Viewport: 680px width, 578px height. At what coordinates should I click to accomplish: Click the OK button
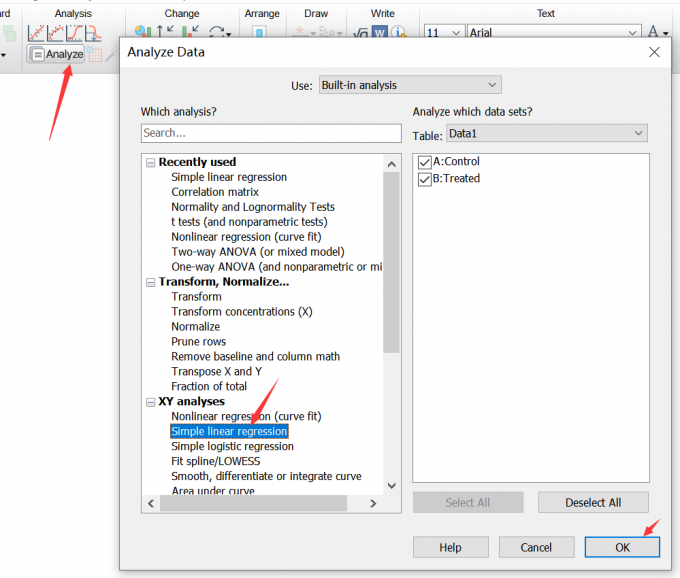[622, 547]
